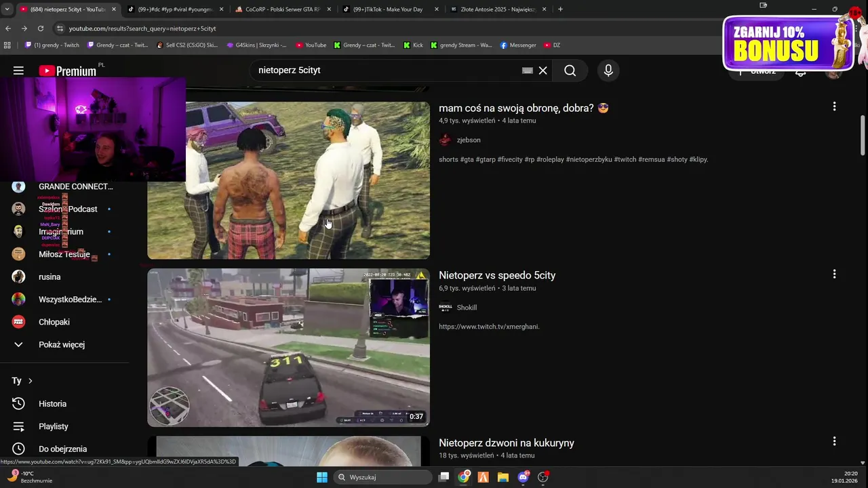Open OBS Studio from the taskbar
The height and width of the screenshot is (488, 868).
point(542,477)
